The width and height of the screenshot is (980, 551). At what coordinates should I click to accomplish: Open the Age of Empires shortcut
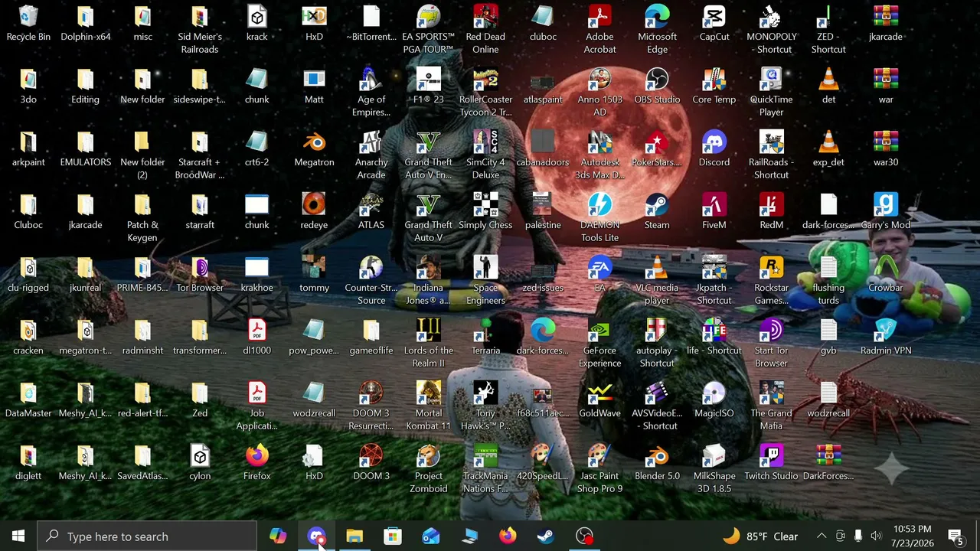click(x=371, y=93)
